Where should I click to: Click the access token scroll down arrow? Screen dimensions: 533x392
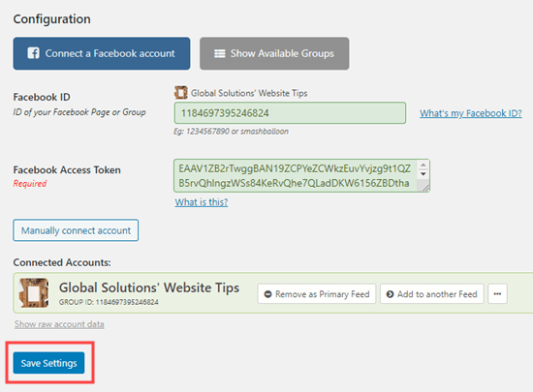pyautogui.click(x=423, y=174)
